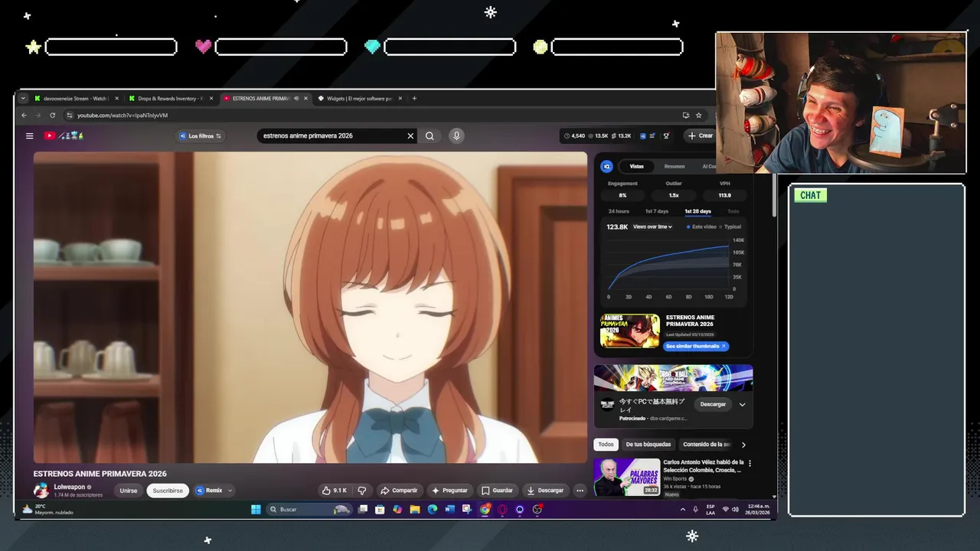The height and width of the screenshot is (551, 980).
Task: Select the De tus búsquedas chip
Action: click(x=648, y=445)
